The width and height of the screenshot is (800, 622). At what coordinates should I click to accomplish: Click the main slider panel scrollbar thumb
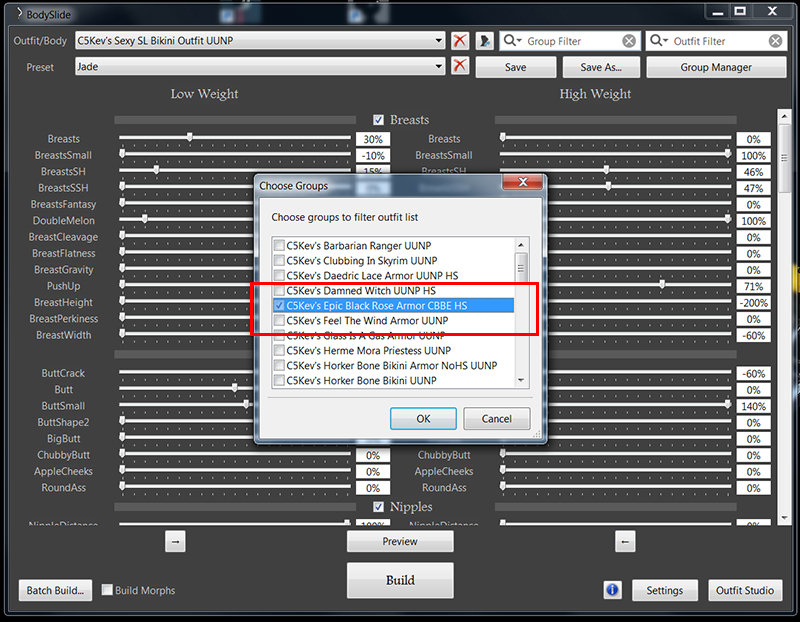784,159
